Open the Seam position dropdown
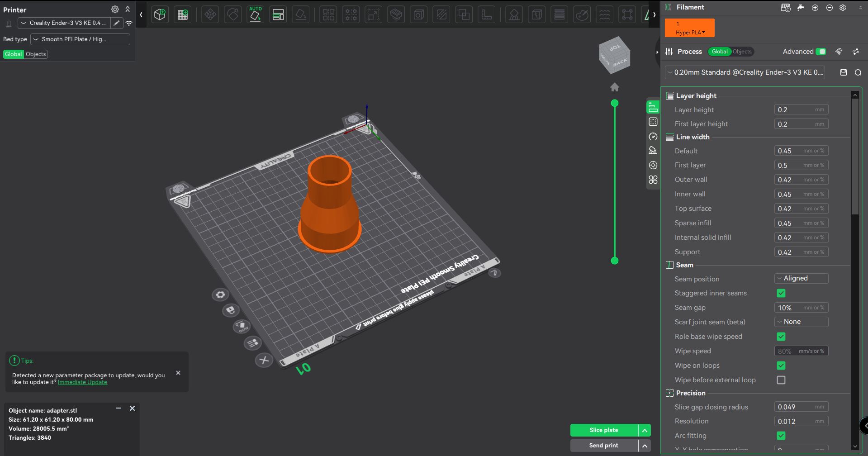 click(x=801, y=278)
